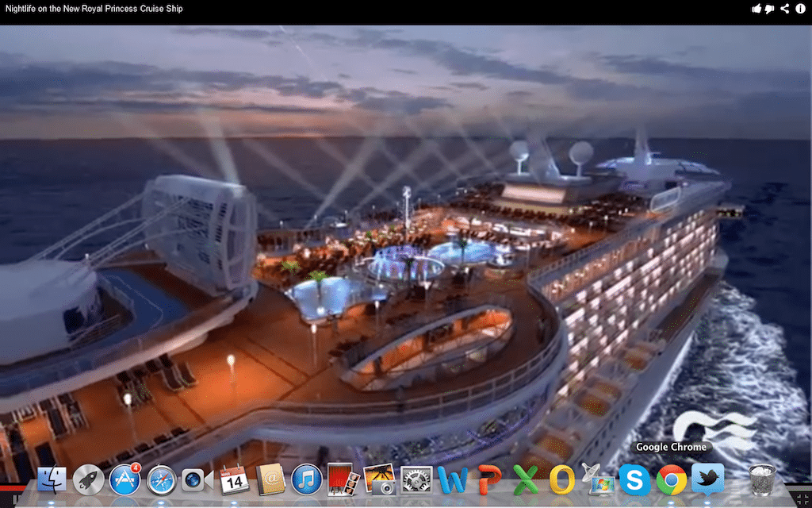Launch Microsoft Outlook from the dock
Screen dimensions: 812x508
tap(562, 480)
